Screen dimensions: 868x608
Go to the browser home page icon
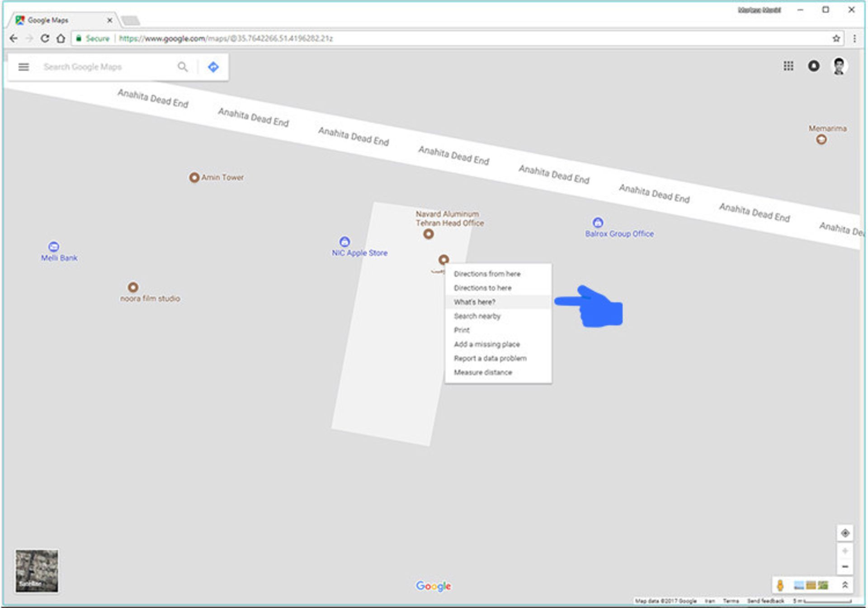(61, 38)
